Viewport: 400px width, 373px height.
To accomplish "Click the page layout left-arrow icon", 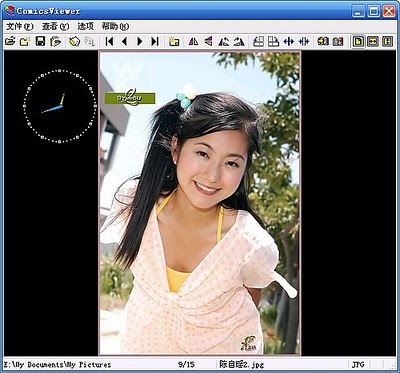I will 258,42.
